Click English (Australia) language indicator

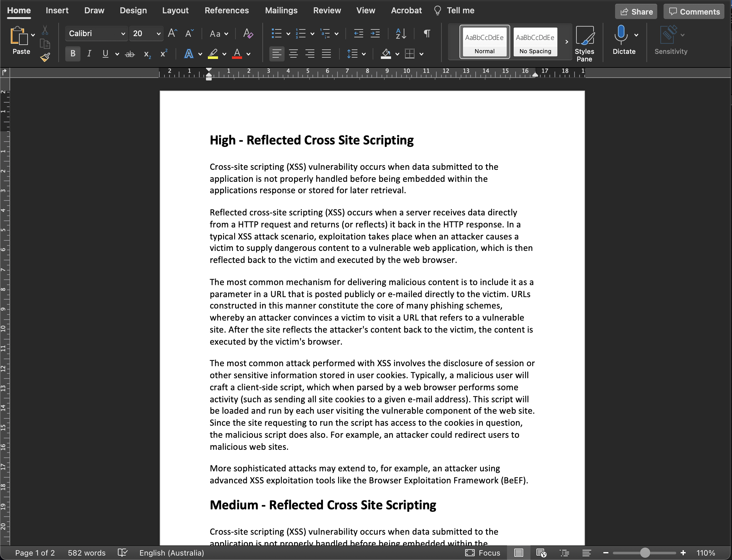pos(171,553)
